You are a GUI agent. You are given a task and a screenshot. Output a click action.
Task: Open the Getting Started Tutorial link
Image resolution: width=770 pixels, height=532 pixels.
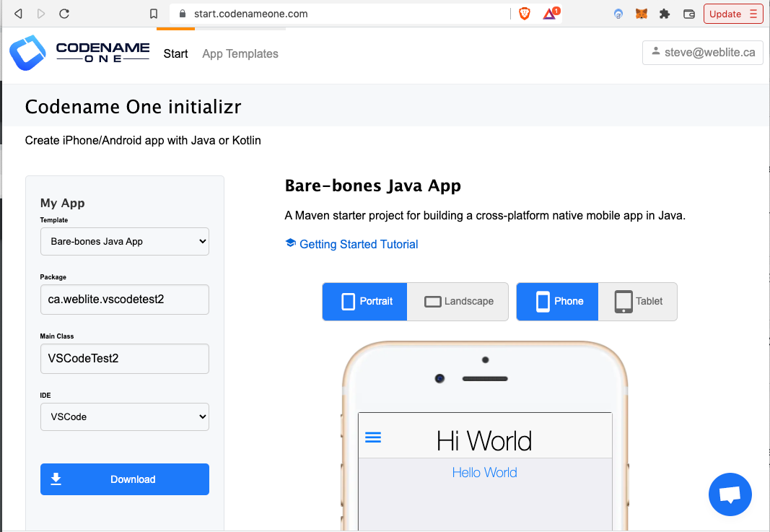tap(358, 244)
